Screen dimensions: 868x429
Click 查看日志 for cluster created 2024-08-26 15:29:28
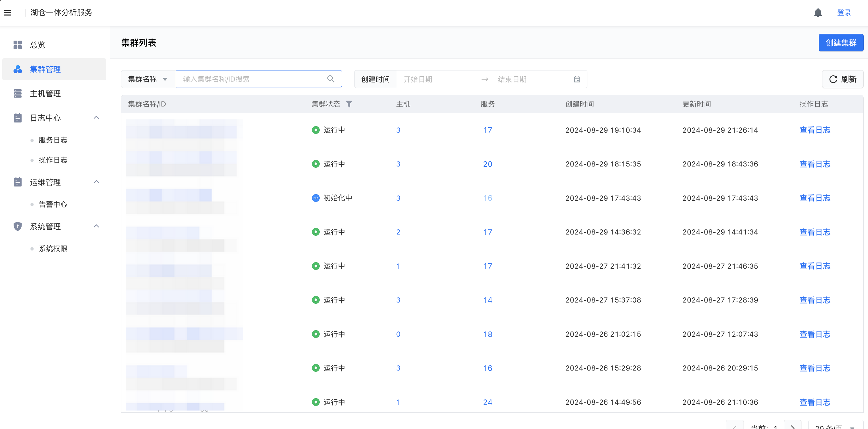815,368
